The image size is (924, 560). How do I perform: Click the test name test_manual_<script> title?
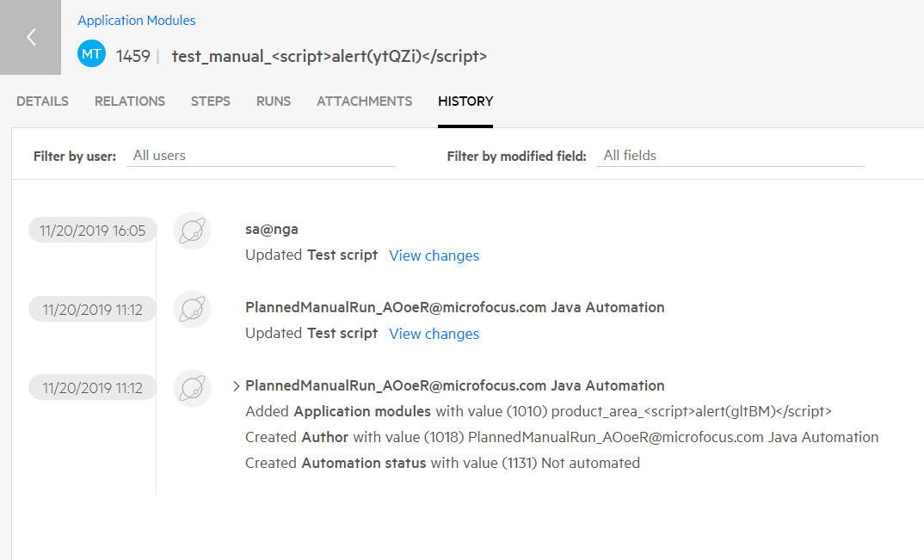tap(330, 57)
